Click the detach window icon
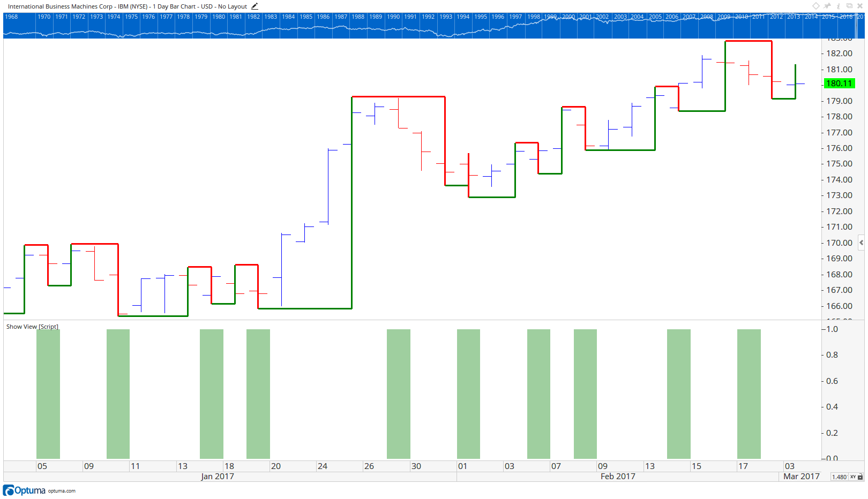Image resolution: width=868 pixels, height=499 pixels. (849, 6)
